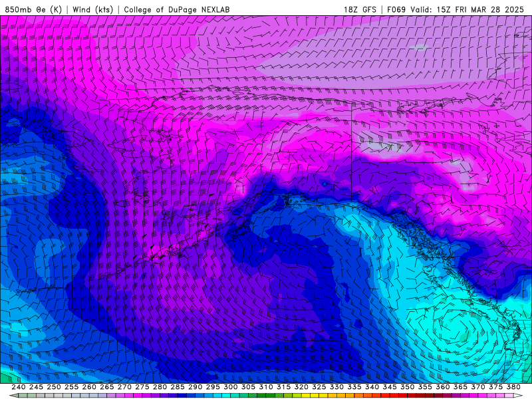Click the red color bar swatch under 350
Viewport: 532px width, 399px height.
point(403,396)
